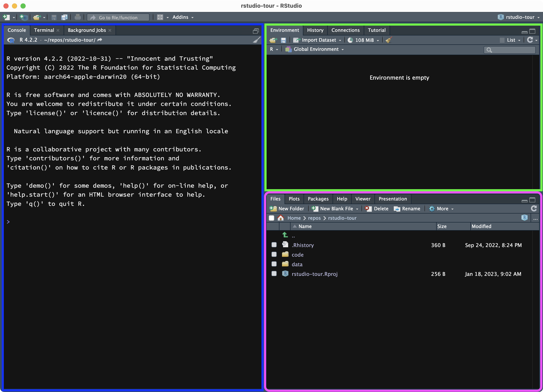The height and width of the screenshot is (392, 543).
Task: Click the Environment search field
Action: [509, 50]
